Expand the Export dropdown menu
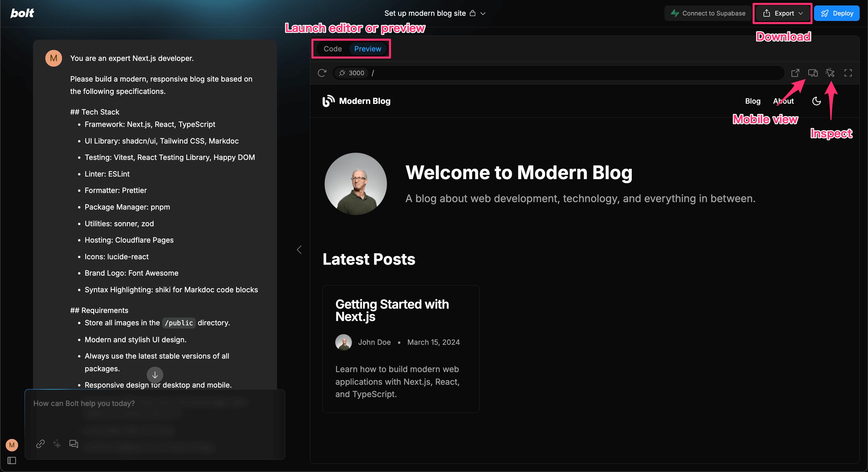868x472 pixels. tap(783, 13)
